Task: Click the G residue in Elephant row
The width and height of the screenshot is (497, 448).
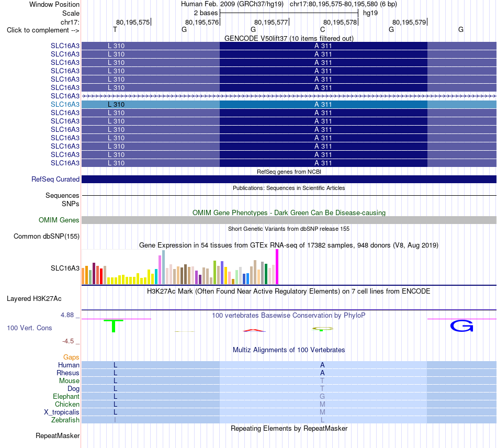Action: coord(322,396)
